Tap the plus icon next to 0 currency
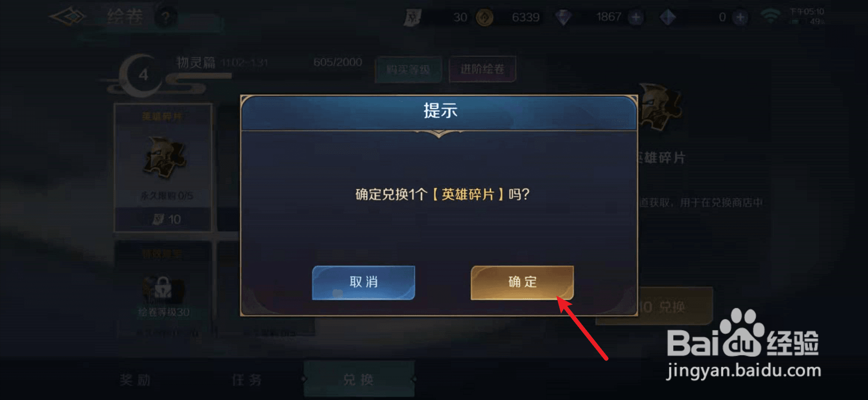 click(740, 18)
